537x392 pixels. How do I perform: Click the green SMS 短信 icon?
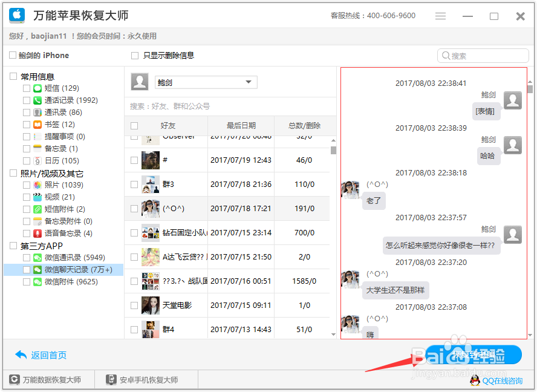37,88
